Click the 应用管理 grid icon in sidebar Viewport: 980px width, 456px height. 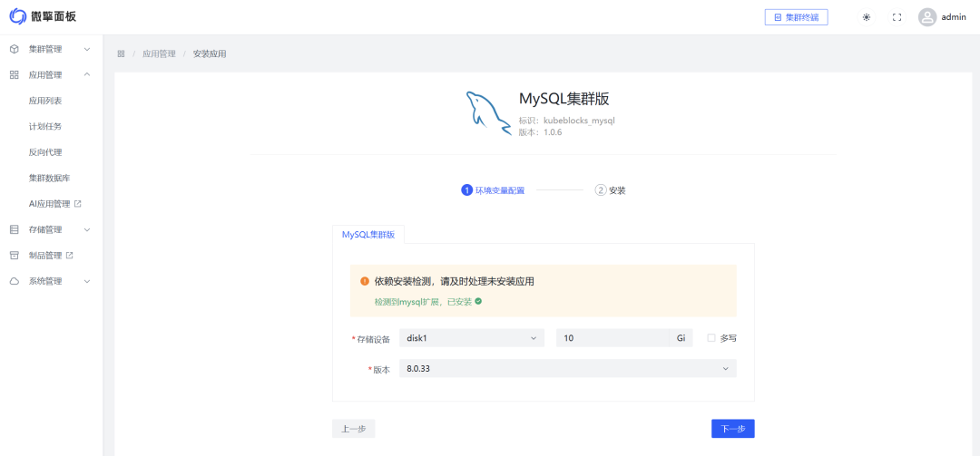tap(14, 74)
